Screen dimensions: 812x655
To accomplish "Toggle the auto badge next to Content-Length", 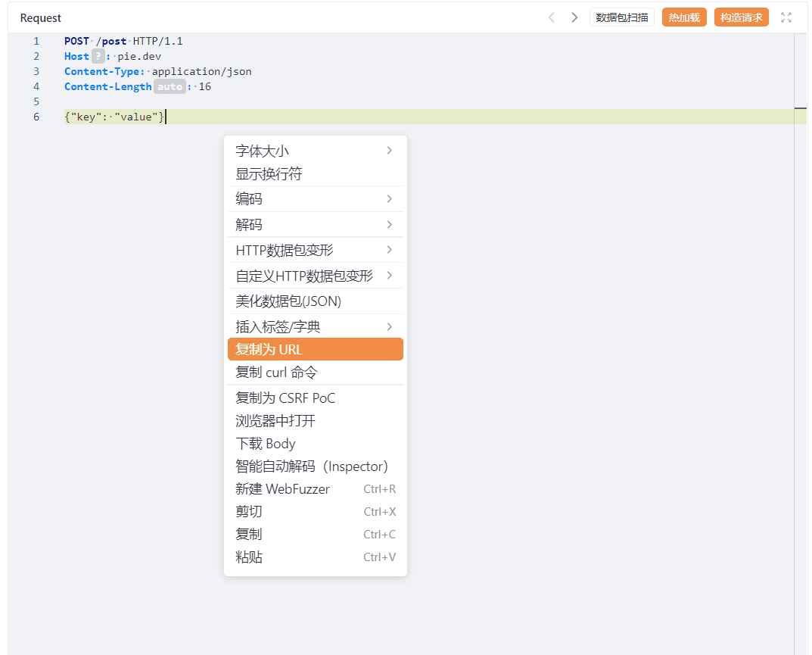I will tap(170, 86).
